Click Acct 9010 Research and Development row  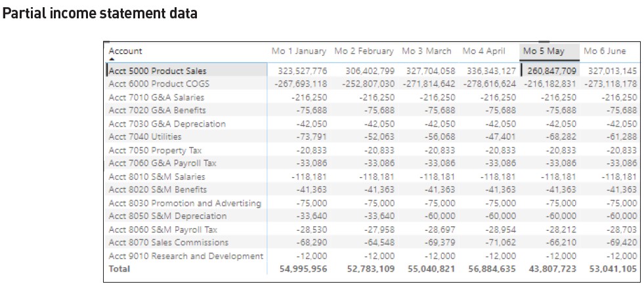[x=186, y=256]
